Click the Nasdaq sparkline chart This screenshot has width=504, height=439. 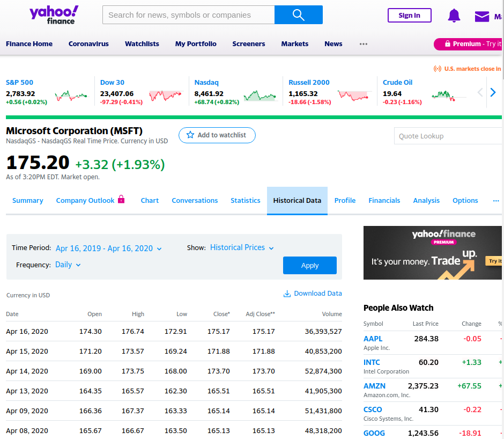[x=260, y=96]
